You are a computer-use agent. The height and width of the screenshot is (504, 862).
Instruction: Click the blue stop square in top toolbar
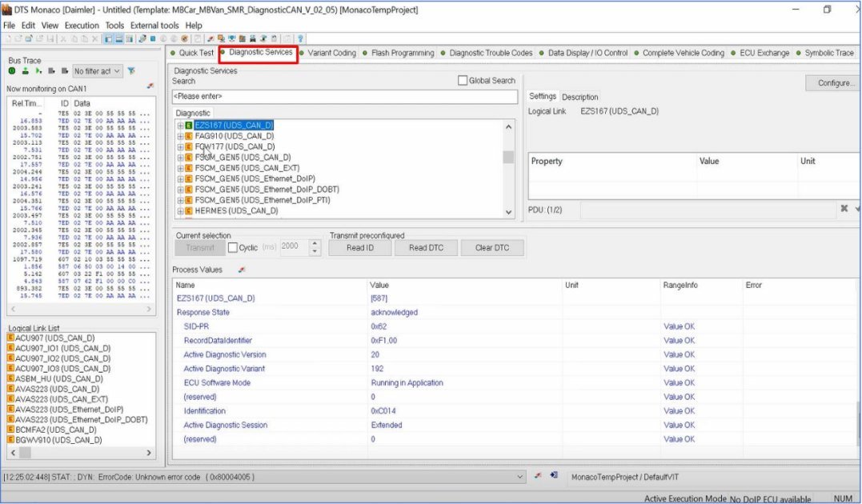pyautogui.click(x=153, y=38)
